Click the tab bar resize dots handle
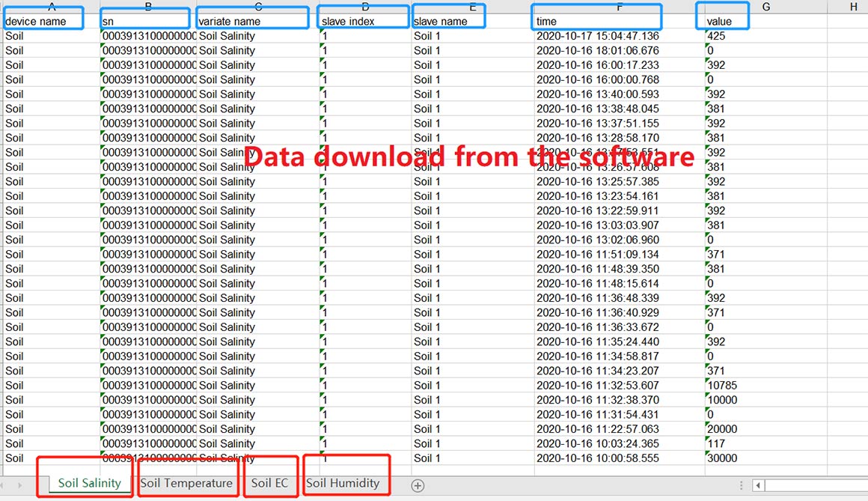Screen dimensions: 868x501 pos(741,485)
